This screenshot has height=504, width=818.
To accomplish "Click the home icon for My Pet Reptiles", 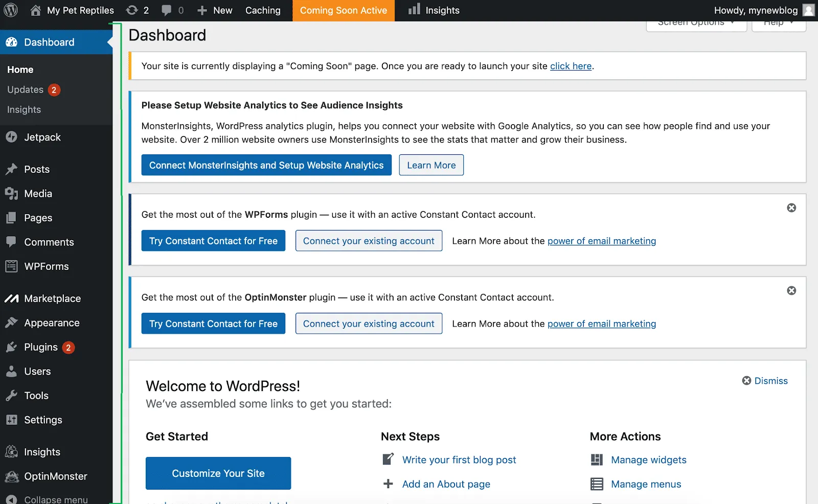I will coord(35,10).
